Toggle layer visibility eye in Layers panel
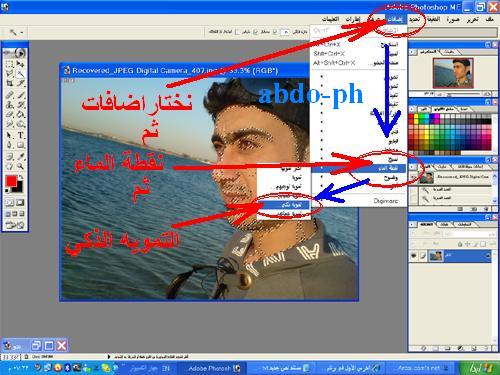The height and width of the screenshot is (375, 500). point(414,256)
